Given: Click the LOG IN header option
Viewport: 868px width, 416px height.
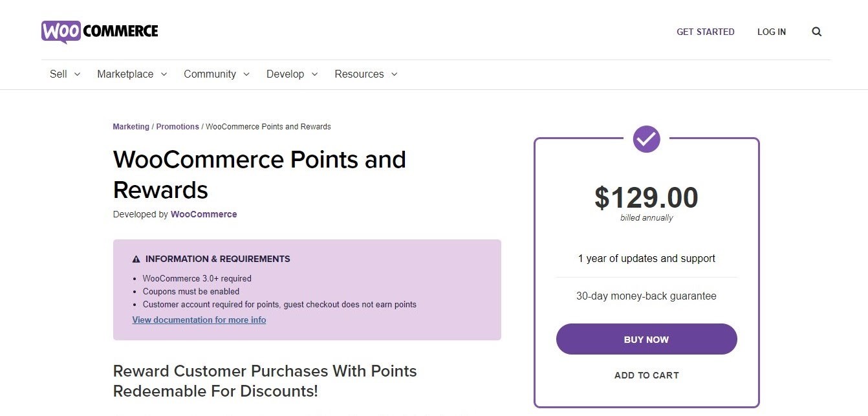Looking at the screenshot, I should [771, 31].
